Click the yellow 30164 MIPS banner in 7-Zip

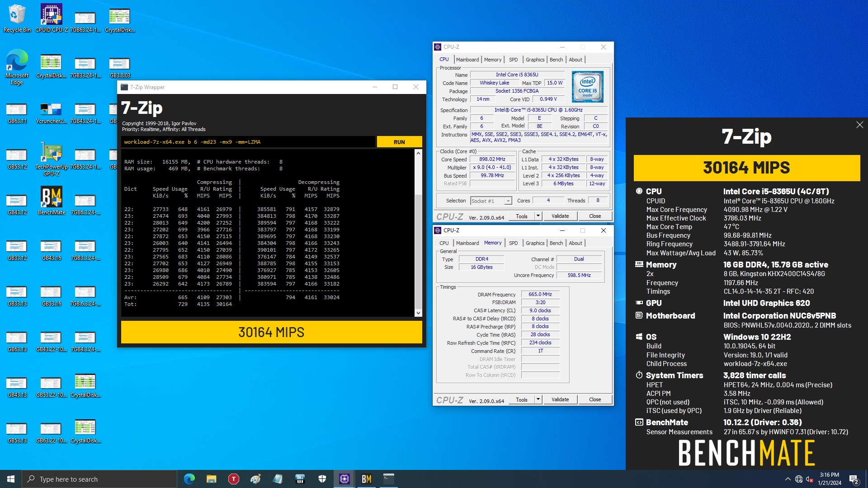(271, 332)
